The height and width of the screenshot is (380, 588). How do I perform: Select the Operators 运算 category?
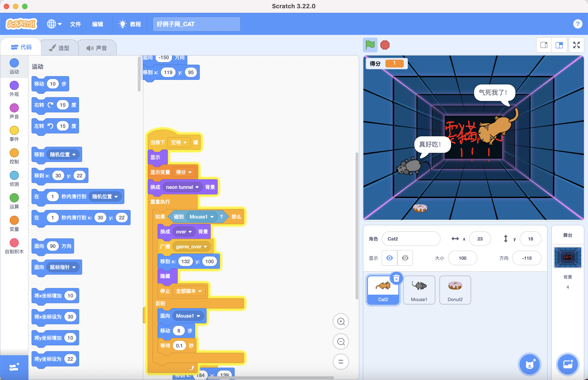tap(14, 201)
